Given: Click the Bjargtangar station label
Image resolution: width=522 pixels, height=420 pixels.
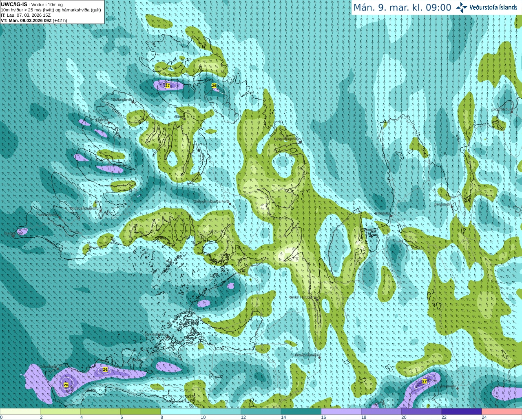Looking at the screenshot, I should coord(13,234).
